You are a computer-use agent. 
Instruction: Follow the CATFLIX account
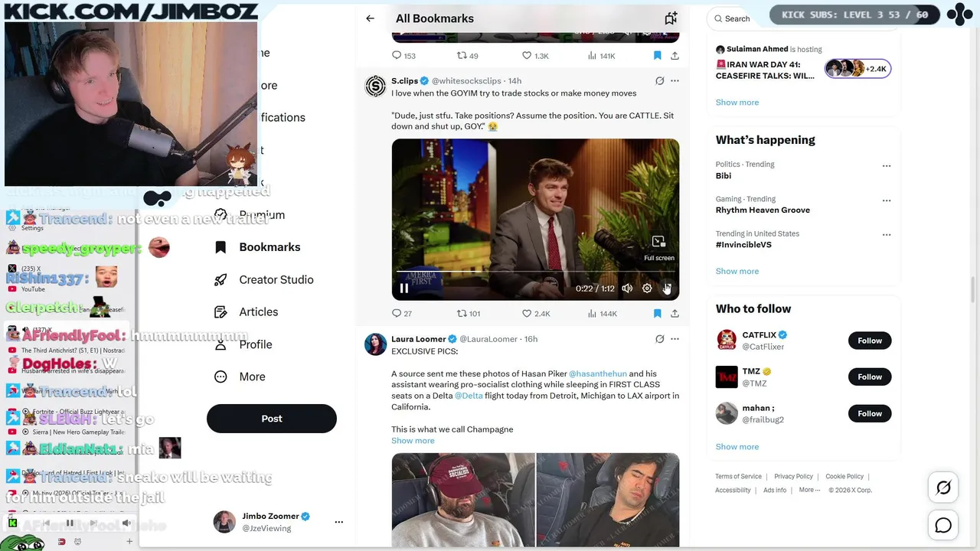tap(870, 341)
